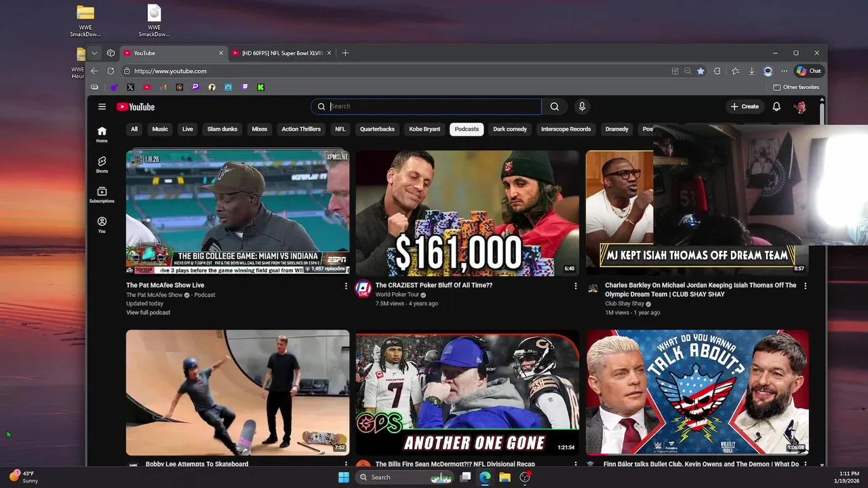Open the green Kick bookmark in the favorites bar
This screenshot has width=868, height=488.
260,87
